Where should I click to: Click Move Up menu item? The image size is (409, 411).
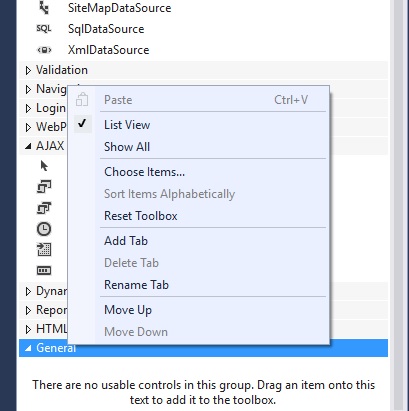(x=128, y=310)
